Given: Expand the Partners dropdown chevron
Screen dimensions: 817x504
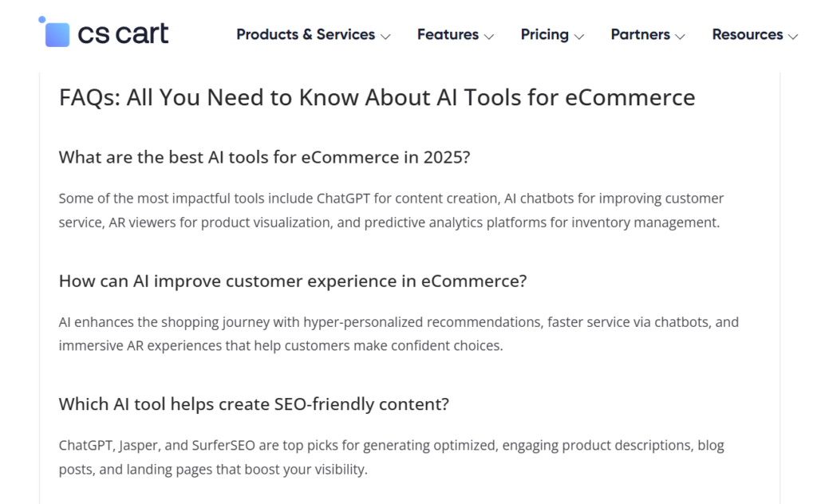Looking at the screenshot, I should pyautogui.click(x=680, y=37).
